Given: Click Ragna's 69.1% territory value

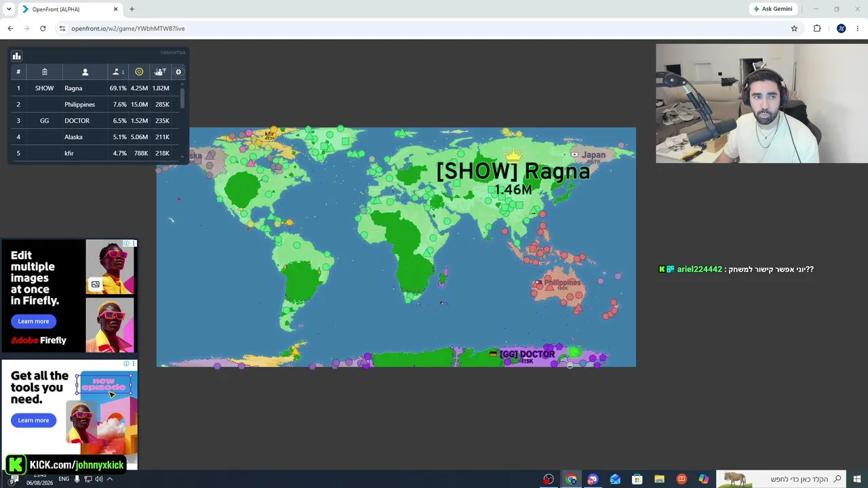Looking at the screenshot, I should tap(118, 88).
